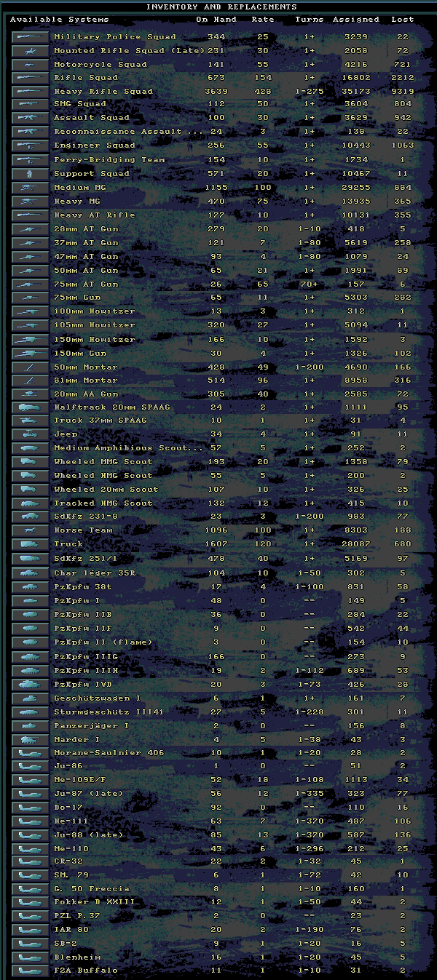The width and height of the screenshot is (437, 980).
Task: Click the 81mm Mortar icon
Action: coord(31,381)
